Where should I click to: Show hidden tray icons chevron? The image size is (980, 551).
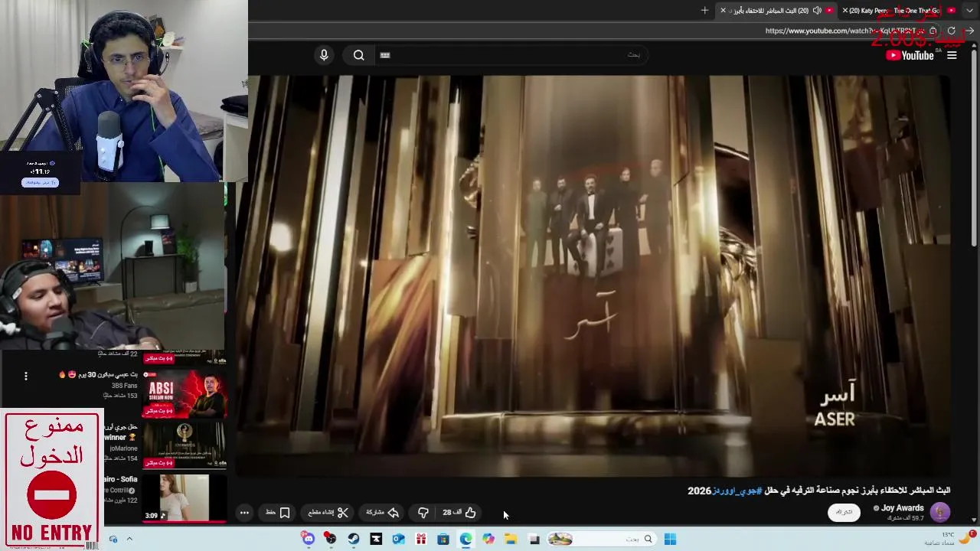click(x=129, y=540)
